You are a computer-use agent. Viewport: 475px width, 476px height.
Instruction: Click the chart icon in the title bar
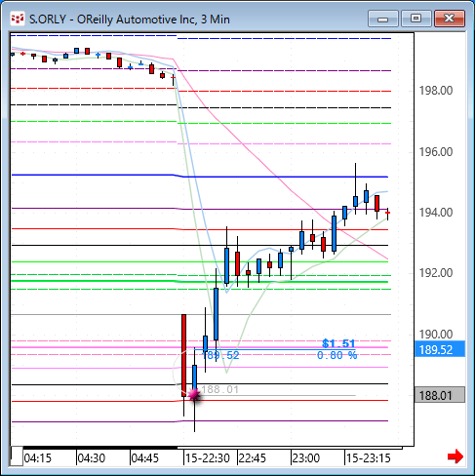click(x=18, y=19)
